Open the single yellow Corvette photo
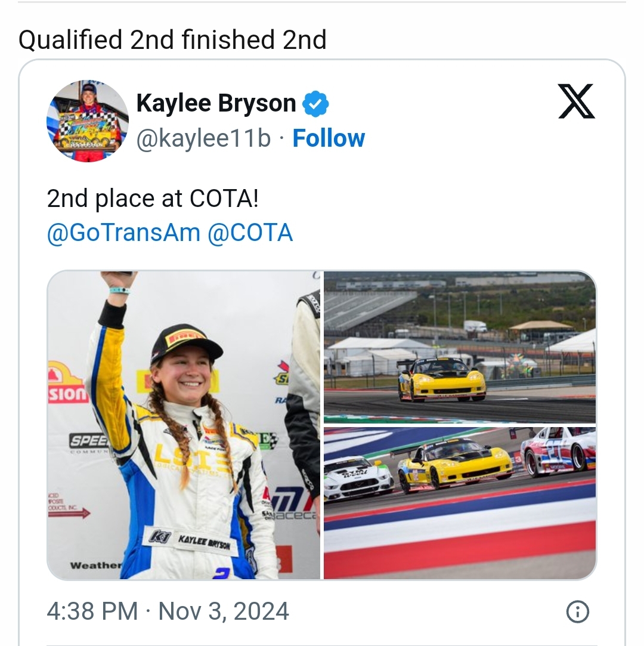Screen dimensions: 644x646 (459, 347)
